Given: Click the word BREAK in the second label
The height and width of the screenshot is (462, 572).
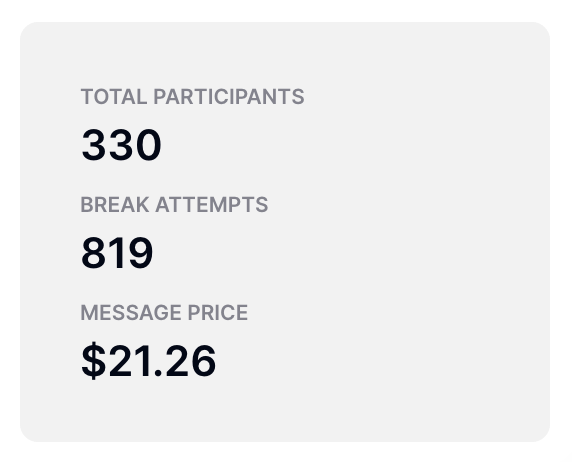Looking at the screenshot, I should click(115, 204).
